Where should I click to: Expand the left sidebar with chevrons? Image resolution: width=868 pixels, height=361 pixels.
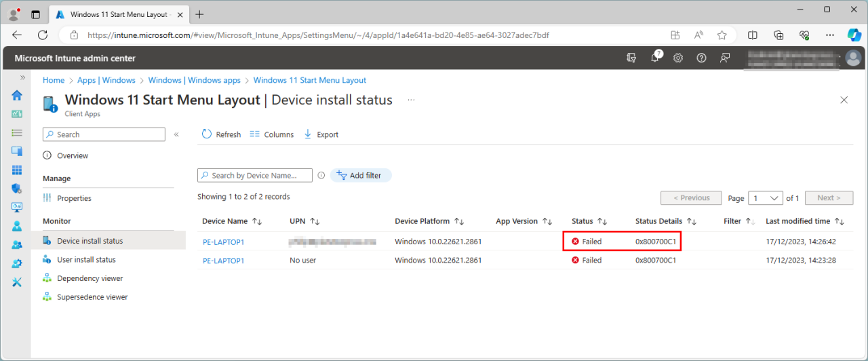click(22, 77)
